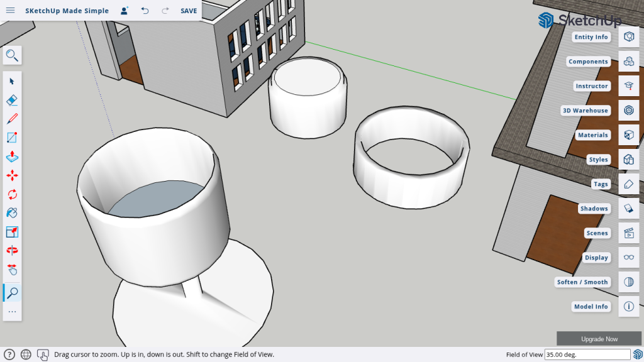Screen dimensions: 644x362
Task: Open the Search magnifier at top left
Action: click(12, 55)
